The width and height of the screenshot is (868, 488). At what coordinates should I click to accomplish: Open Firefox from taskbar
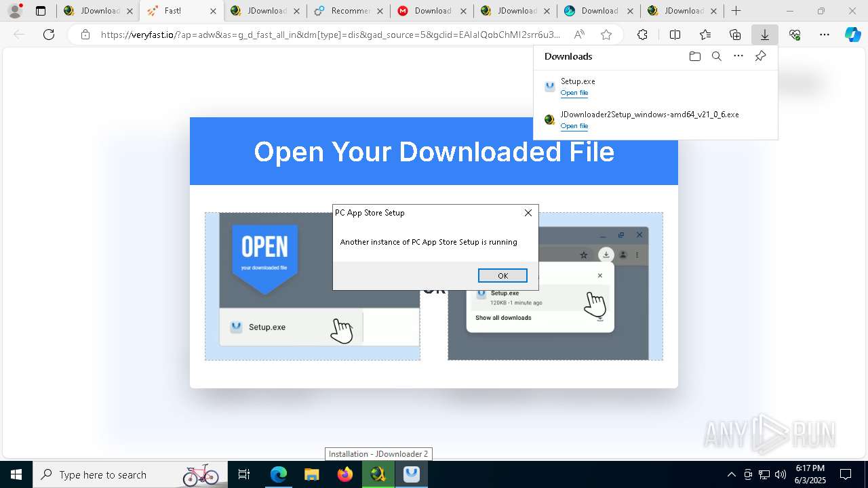pos(345,474)
